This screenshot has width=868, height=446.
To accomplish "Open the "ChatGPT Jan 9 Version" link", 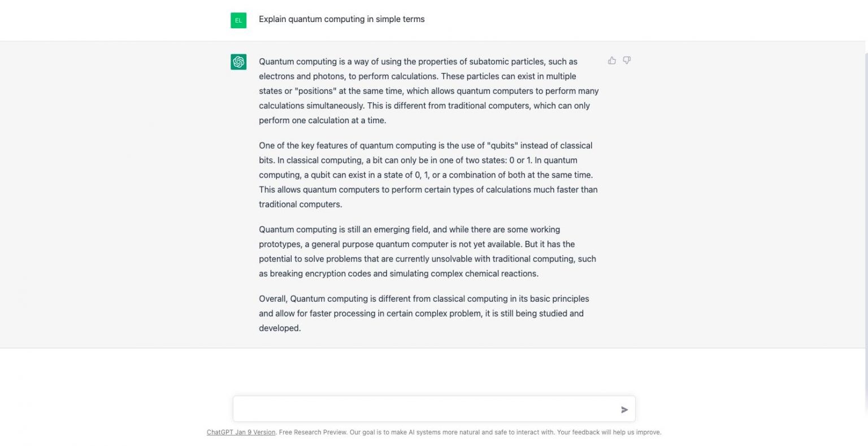I will click(241, 432).
